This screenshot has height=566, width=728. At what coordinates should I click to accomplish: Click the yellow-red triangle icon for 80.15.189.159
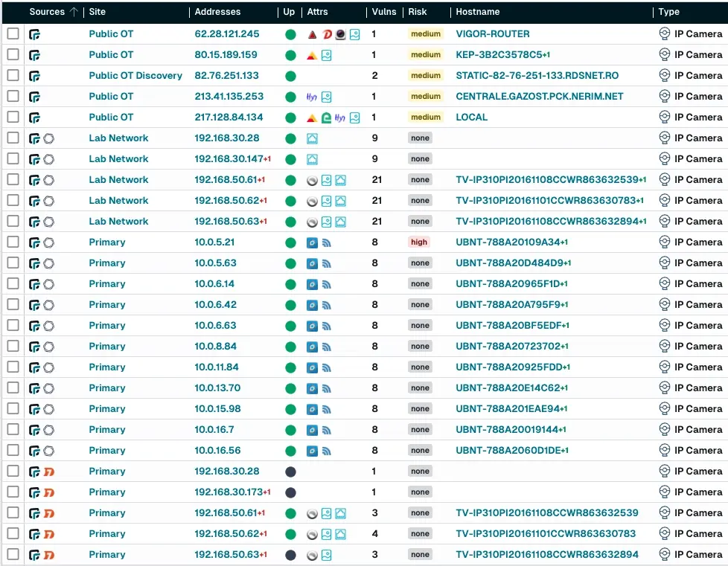tap(312, 55)
